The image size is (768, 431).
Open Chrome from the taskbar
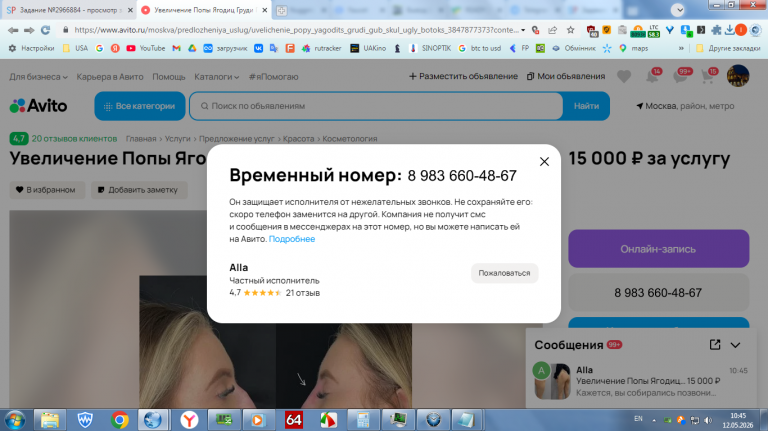tap(120, 420)
